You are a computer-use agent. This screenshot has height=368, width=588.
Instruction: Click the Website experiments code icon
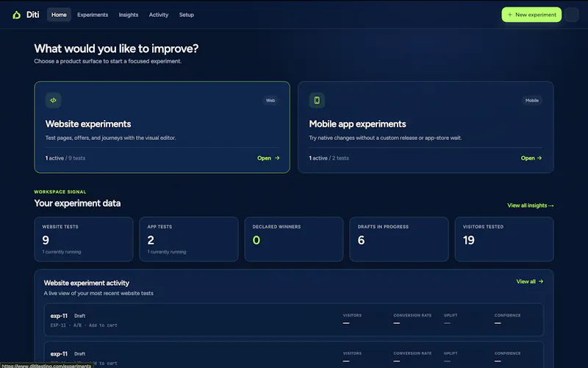(53, 100)
